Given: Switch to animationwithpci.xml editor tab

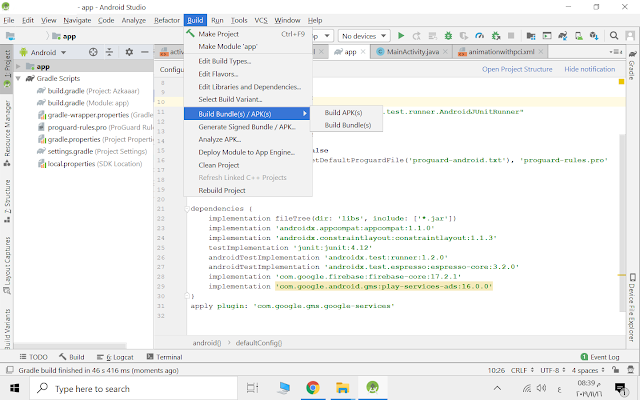Looking at the screenshot, I should tap(500, 52).
